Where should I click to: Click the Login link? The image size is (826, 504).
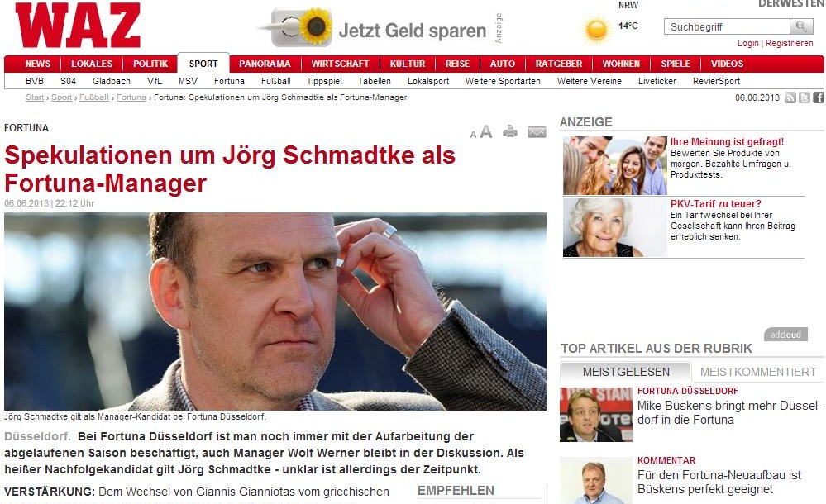pyautogui.click(x=747, y=43)
